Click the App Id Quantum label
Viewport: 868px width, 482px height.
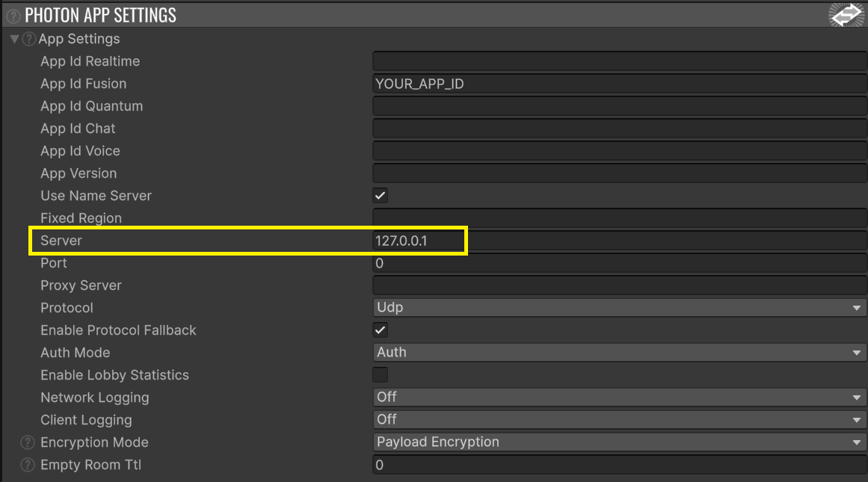tap(92, 106)
